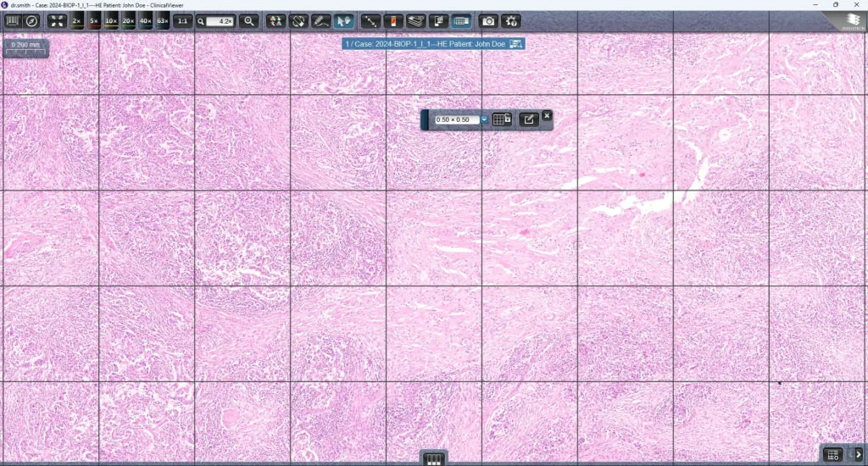Viewport: 868px width, 466px height.
Task: Take a snapshot with the camera icon
Action: 488,21
